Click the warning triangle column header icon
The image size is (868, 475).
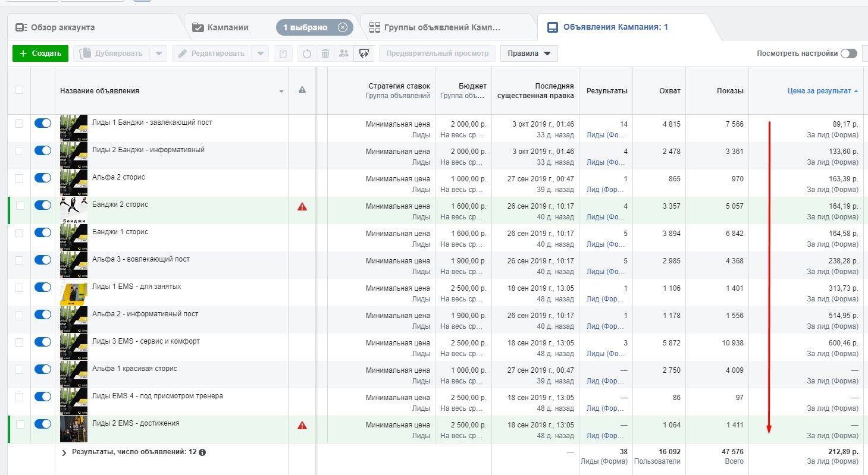(302, 90)
